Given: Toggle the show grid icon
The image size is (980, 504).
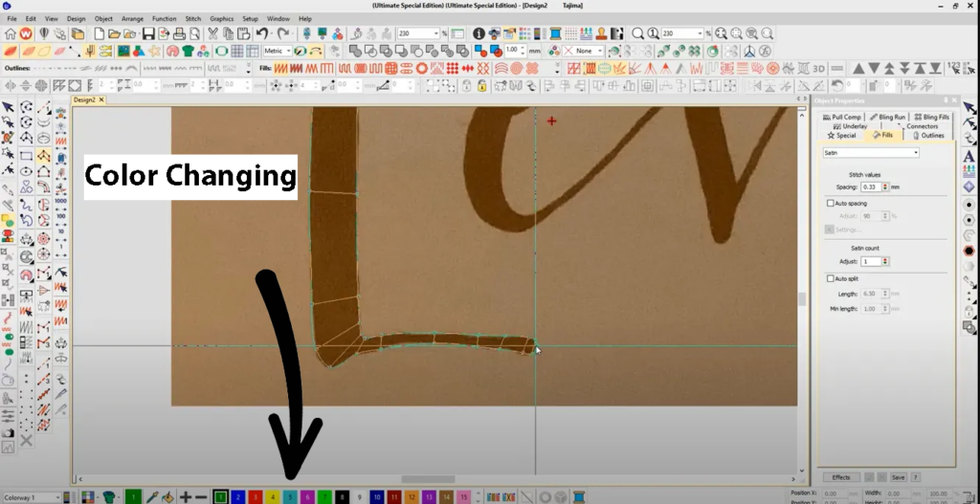Looking at the screenshot, I should [x=237, y=51].
